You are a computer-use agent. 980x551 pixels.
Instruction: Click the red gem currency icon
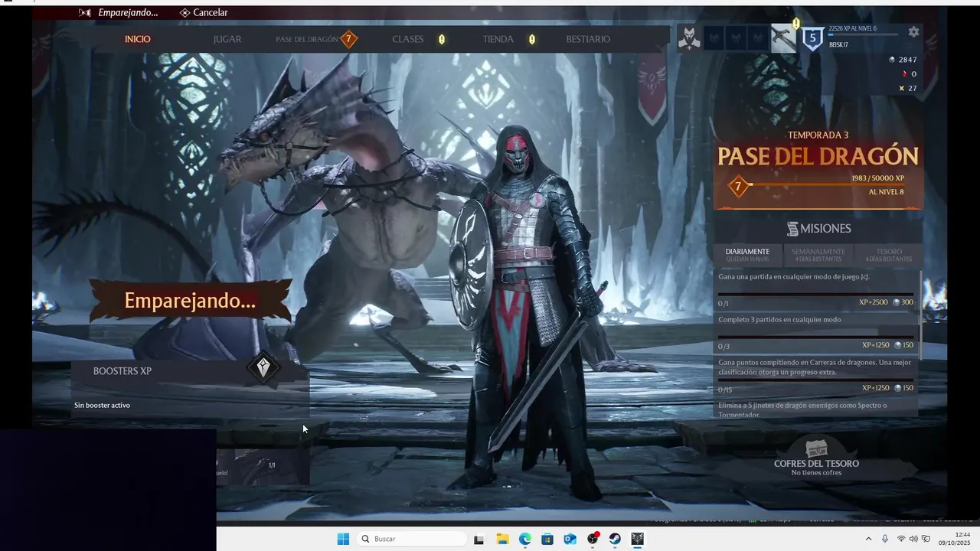(904, 74)
